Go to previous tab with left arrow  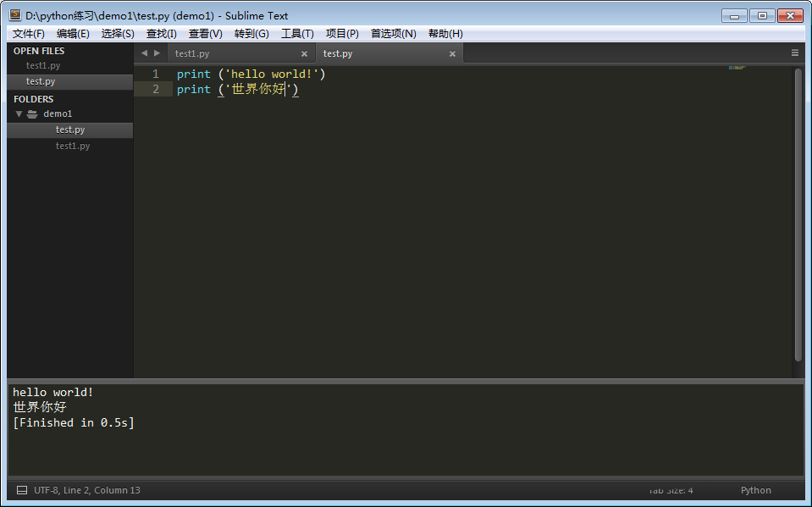coord(144,52)
